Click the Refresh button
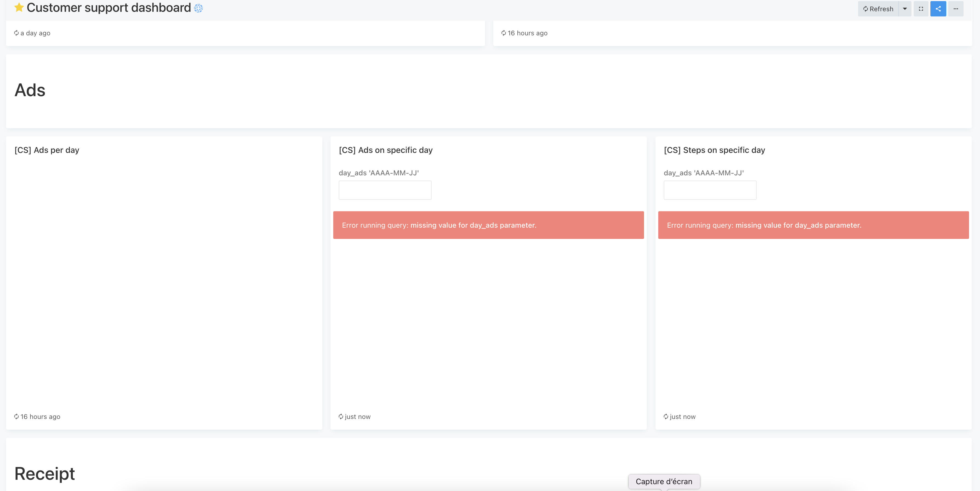The image size is (980, 491). [x=878, y=9]
